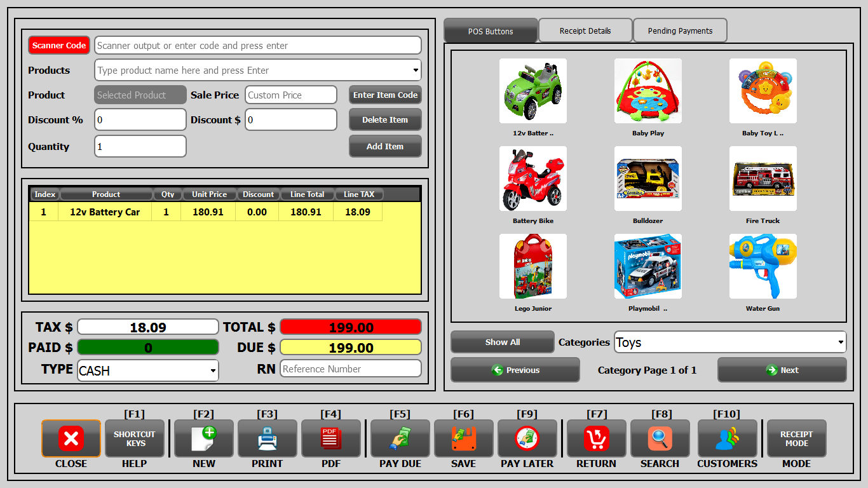This screenshot has width=868, height=488.
Task: Open the Categories dropdown showing Toys
Action: [x=729, y=342]
